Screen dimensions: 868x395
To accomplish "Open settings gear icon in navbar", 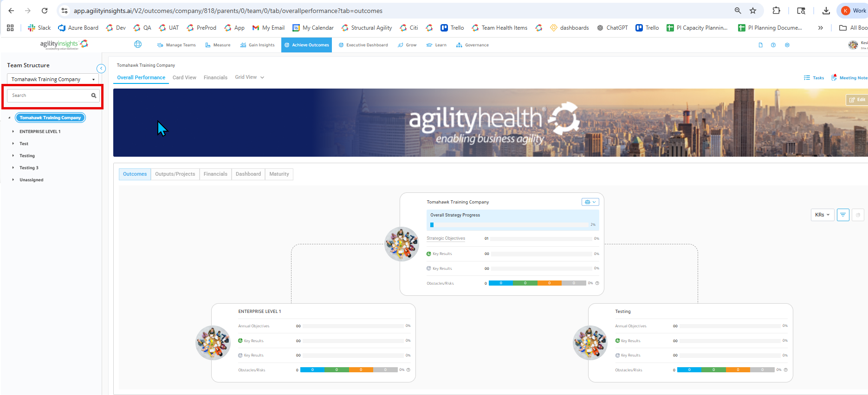I will pos(787,45).
